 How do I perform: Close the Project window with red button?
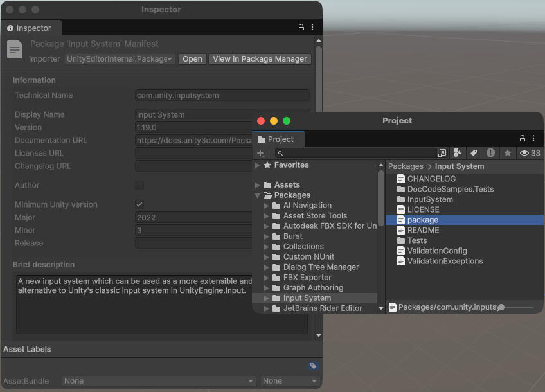tap(261, 121)
